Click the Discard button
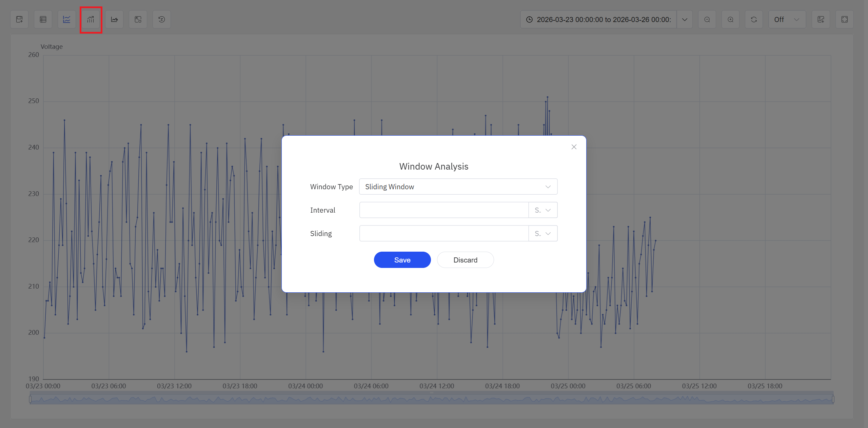 tap(465, 260)
